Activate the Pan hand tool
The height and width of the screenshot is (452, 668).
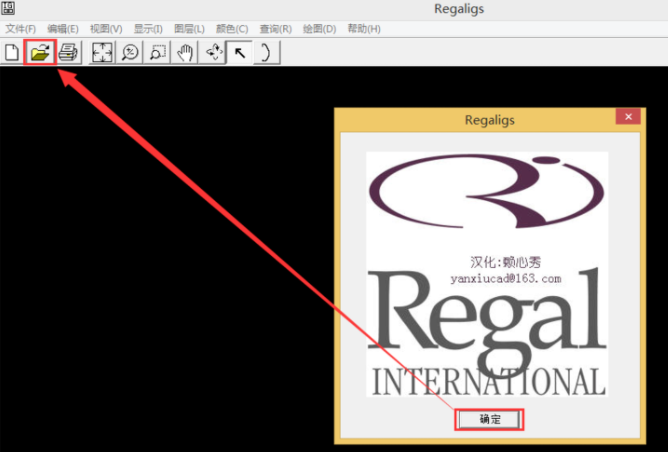coord(185,52)
